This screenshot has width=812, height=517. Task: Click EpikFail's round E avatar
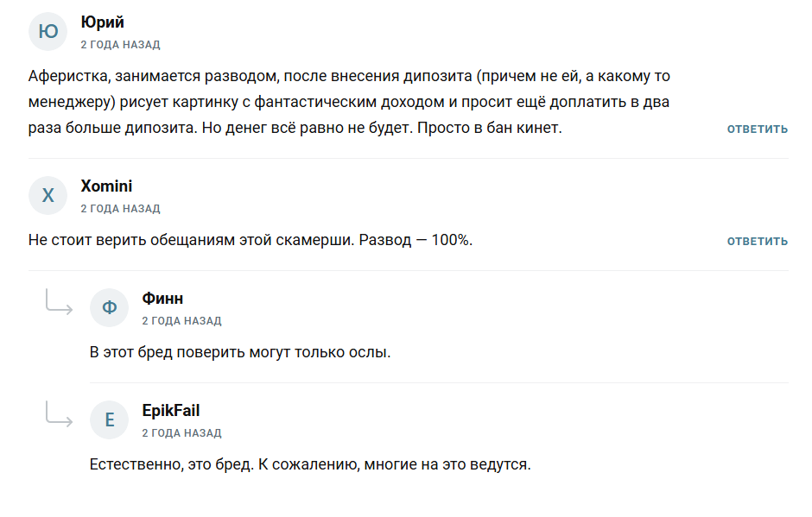110,420
